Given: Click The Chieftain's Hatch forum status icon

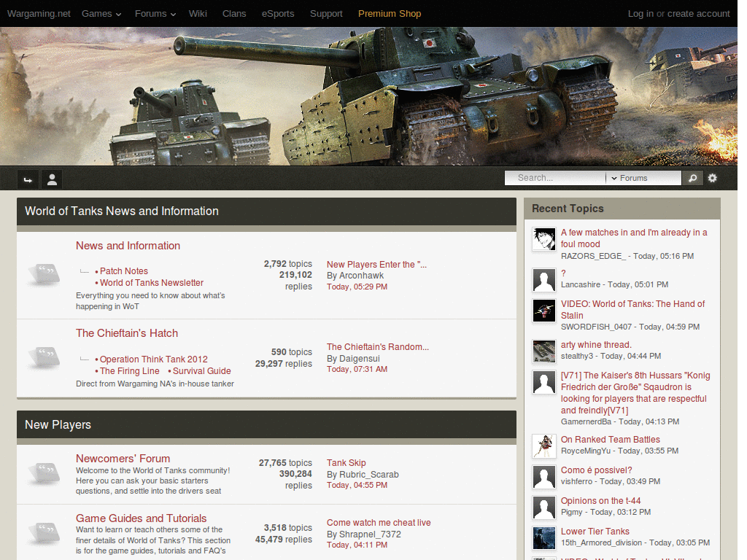Looking at the screenshot, I should (44, 358).
